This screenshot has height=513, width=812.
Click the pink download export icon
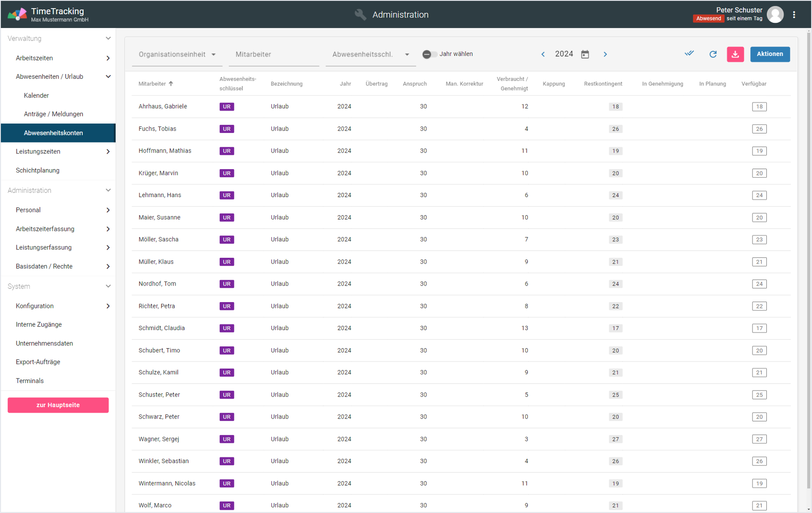click(735, 54)
